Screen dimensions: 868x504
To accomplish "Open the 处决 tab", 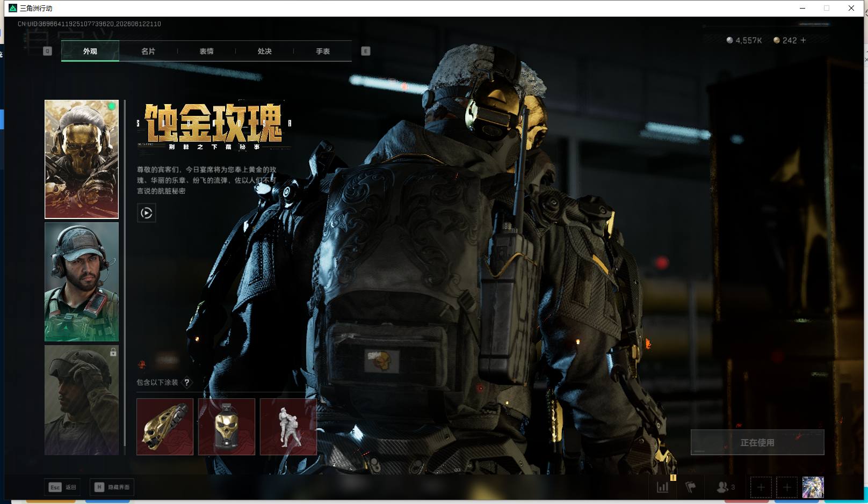I will (264, 51).
